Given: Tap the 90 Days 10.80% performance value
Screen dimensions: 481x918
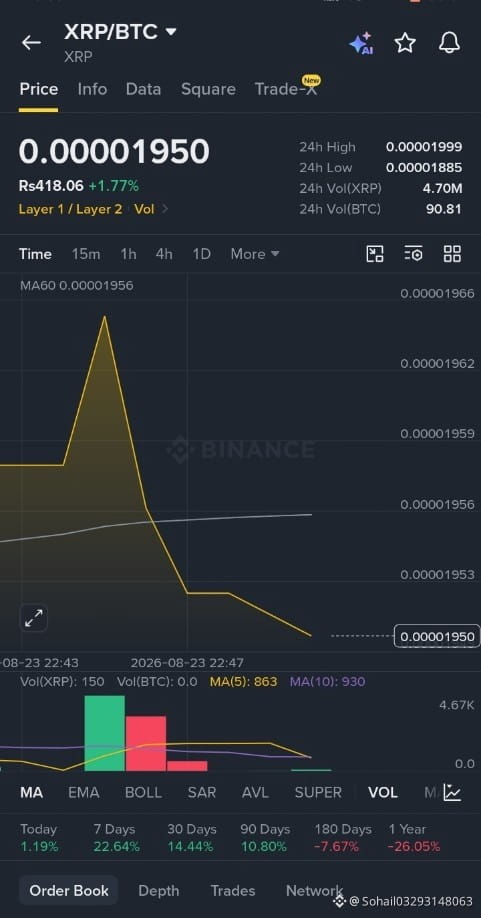Looking at the screenshot, I should pyautogui.click(x=263, y=847).
